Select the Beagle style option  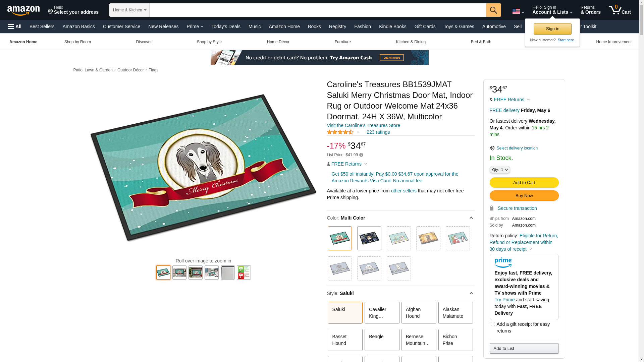(x=382, y=340)
